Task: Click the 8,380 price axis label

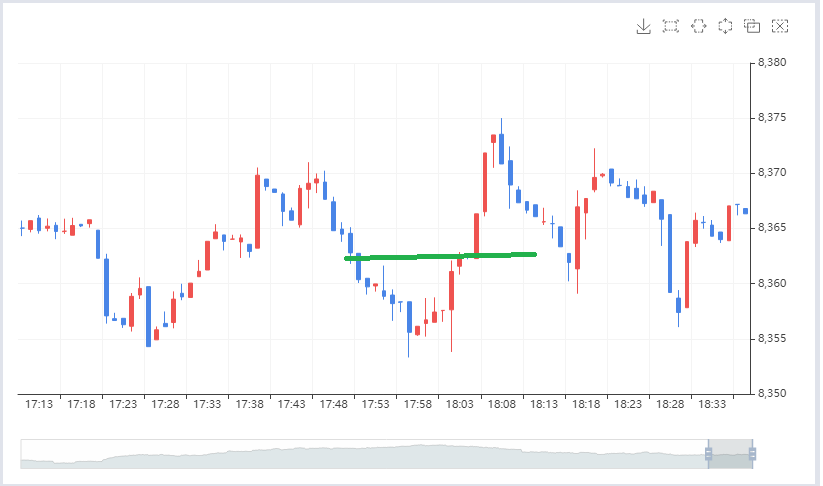Action: 772,62
